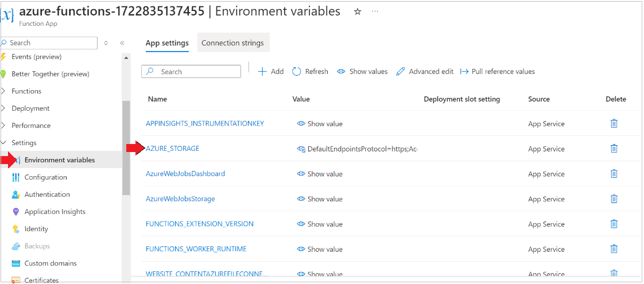Click the Configuration sidebar icon
The height and width of the screenshot is (284, 644).
pos(16,177)
